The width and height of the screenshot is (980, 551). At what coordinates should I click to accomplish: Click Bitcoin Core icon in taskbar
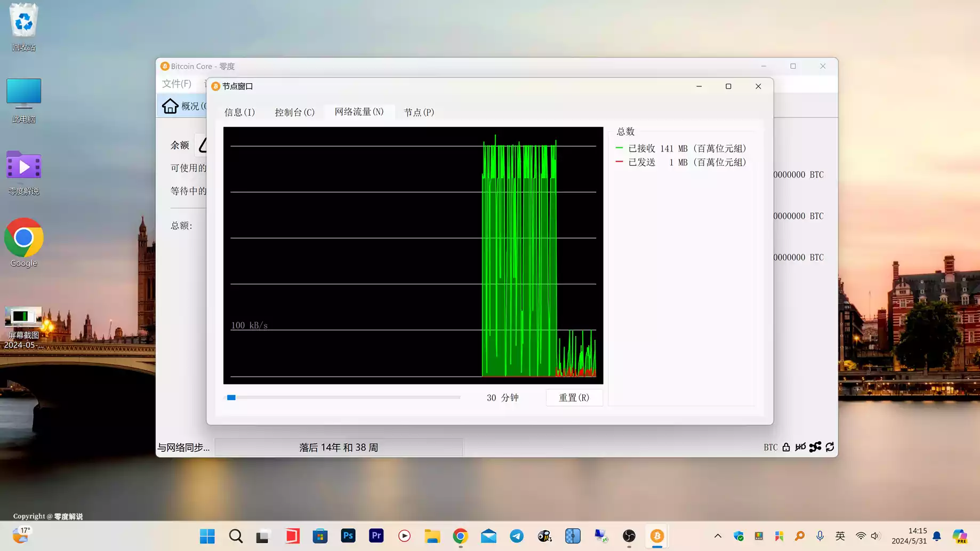click(657, 536)
